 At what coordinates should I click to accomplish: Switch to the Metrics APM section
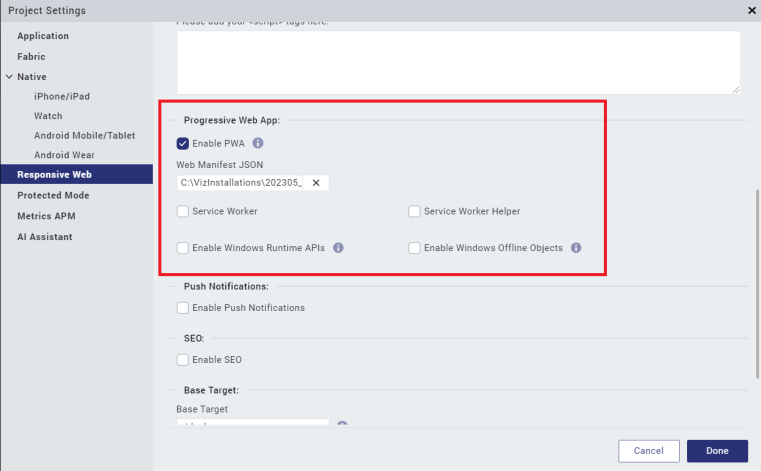click(46, 216)
